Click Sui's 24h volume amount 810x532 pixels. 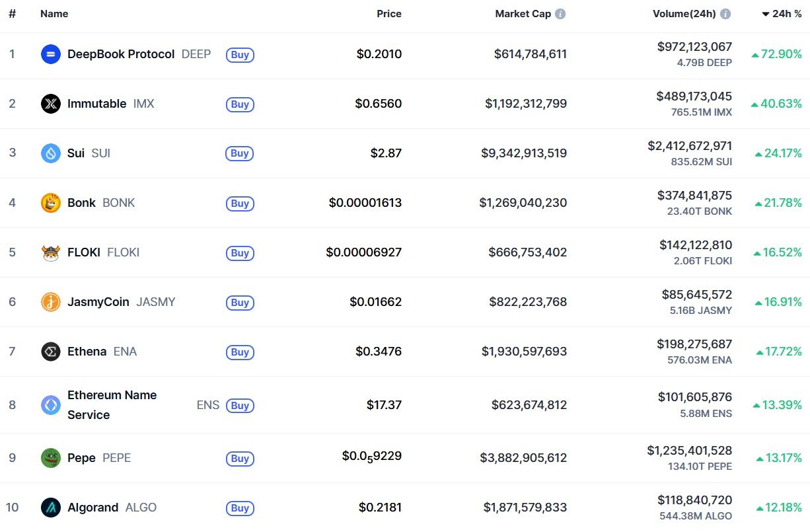click(690, 146)
